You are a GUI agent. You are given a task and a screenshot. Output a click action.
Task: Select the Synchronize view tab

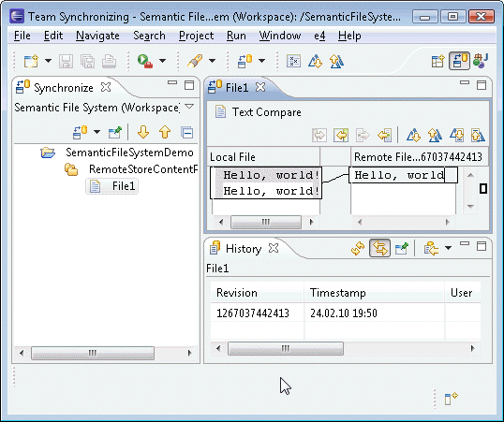(64, 88)
